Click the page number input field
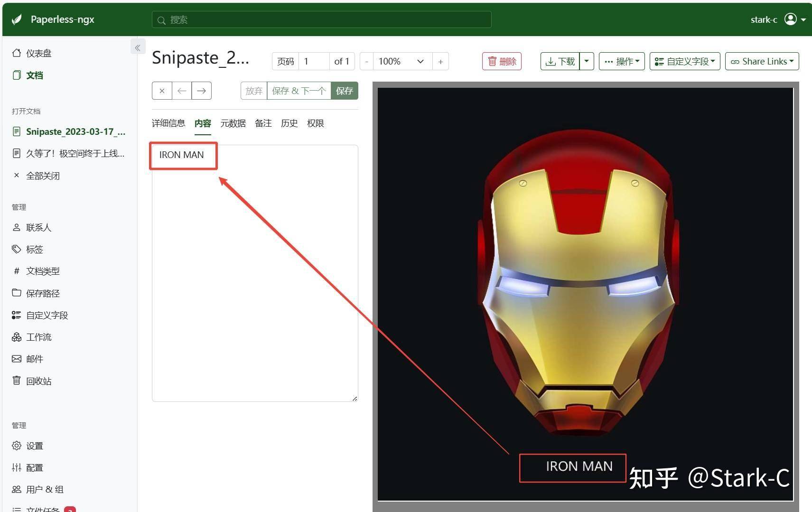 (x=314, y=61)
